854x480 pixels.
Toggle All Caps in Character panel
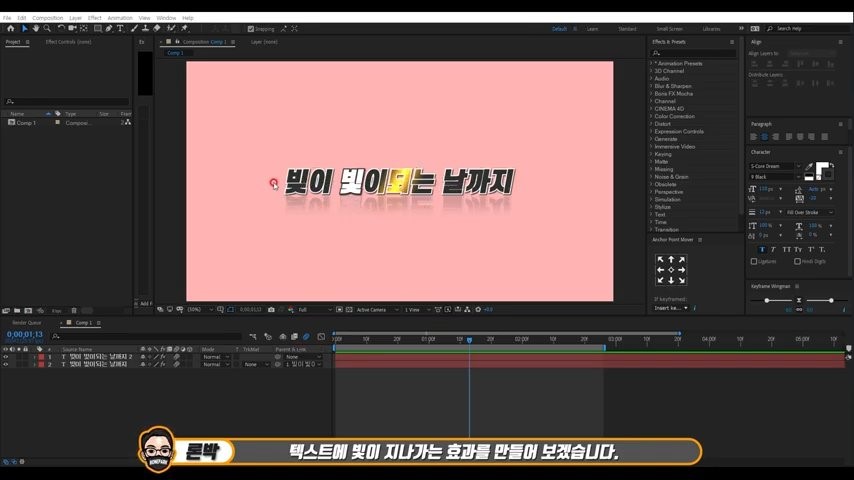click(786, 250)
